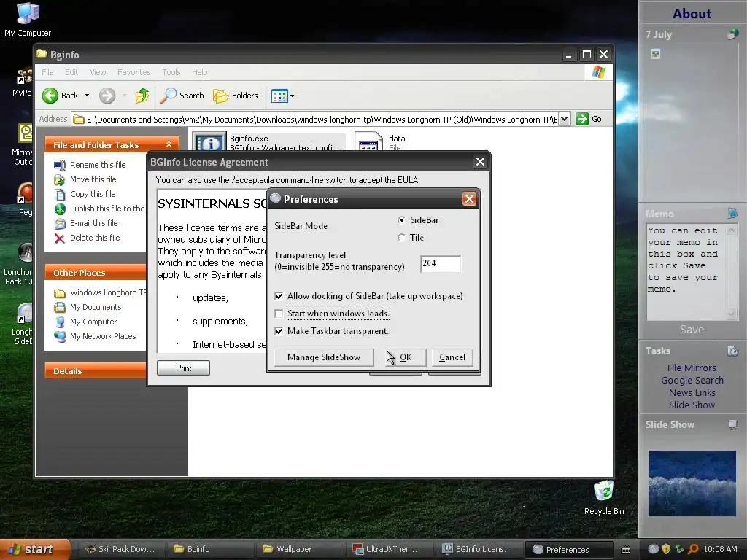Click the address bar path field
The width and height of the screenshot is (747, 560).
[x=315, y=119]
